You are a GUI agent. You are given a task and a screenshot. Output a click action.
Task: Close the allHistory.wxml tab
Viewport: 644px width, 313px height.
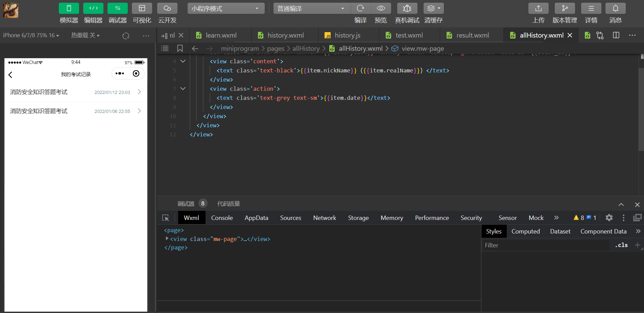point(570,35)
